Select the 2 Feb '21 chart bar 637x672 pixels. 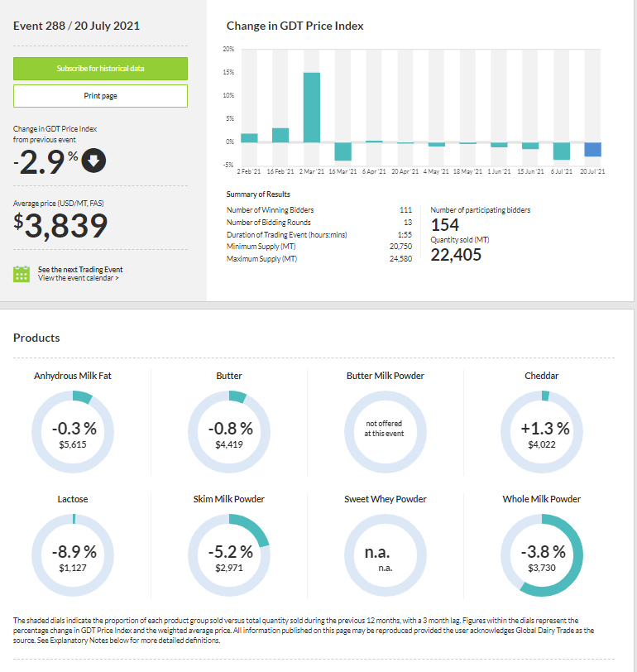[x=249, y=138]
